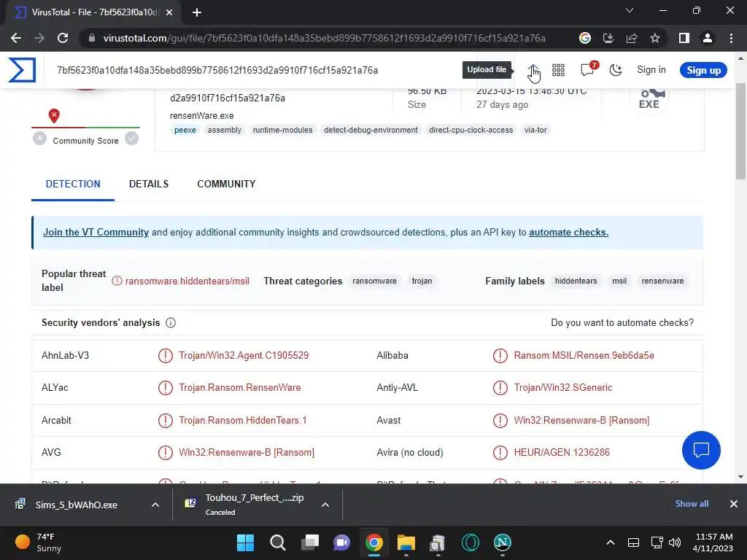Image resolution: width=747 pixels, height=560 pixels.
Task: Open the Windows Start menu
Action: (x=246, y=542)
